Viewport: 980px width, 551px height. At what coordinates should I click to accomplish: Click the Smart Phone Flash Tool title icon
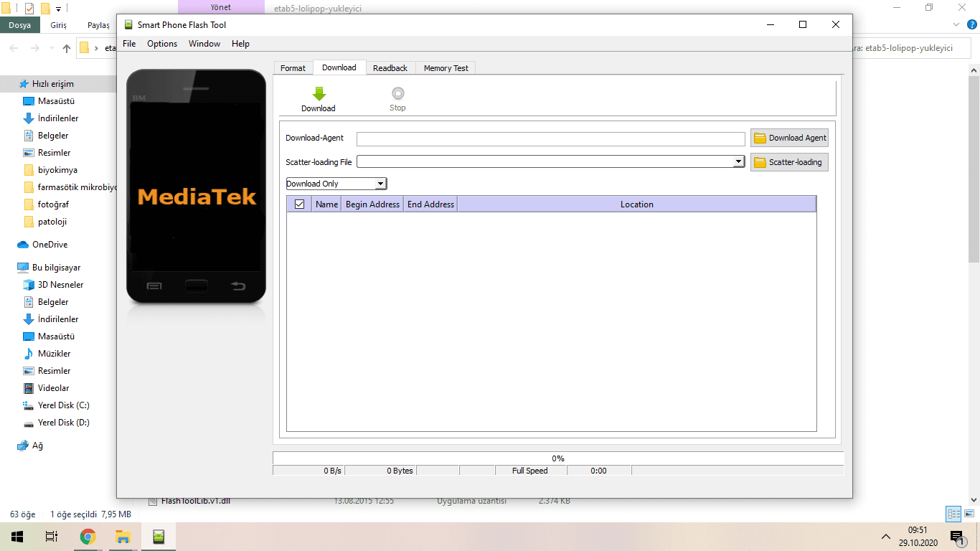point(128,24)
